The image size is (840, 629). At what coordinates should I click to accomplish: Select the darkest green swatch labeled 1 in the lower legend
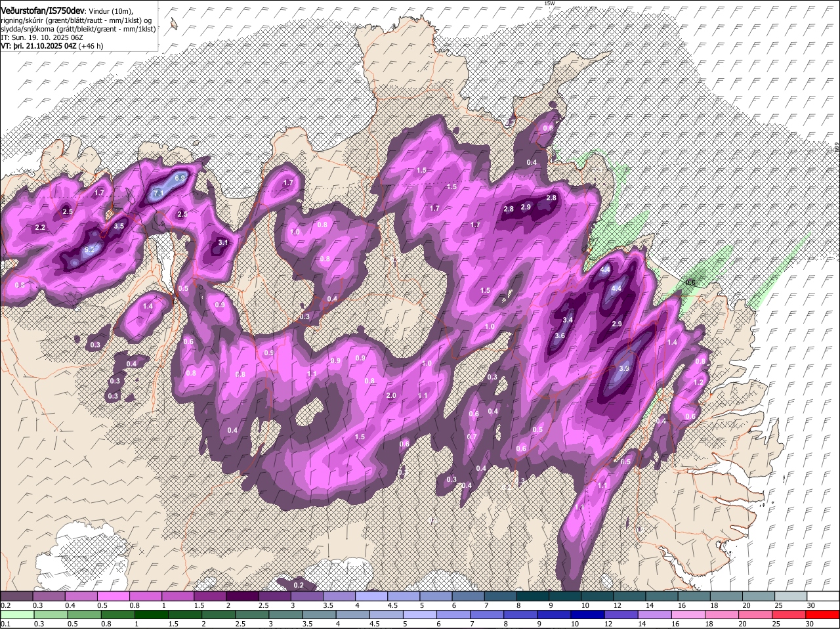point(151,615)
